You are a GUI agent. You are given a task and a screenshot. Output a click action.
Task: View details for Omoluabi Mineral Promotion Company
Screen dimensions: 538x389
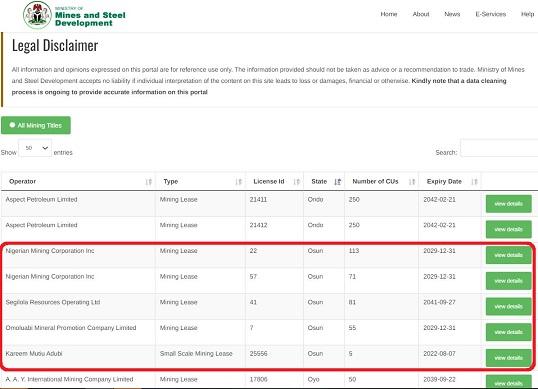coord(508,332)
